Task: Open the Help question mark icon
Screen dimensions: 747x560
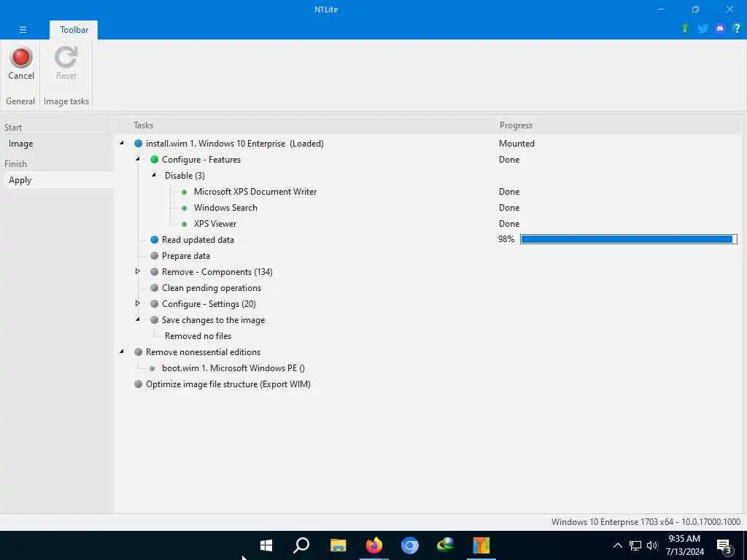Action: coord(737,28)
